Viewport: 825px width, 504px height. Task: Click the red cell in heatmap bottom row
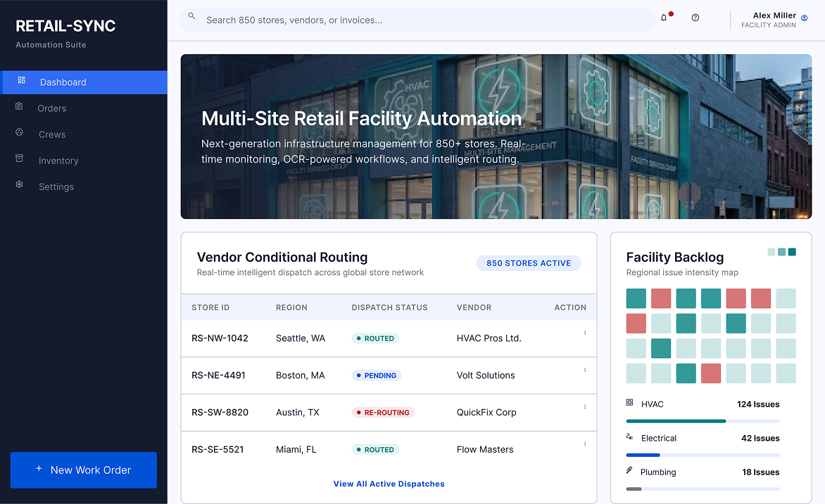tap(711, 374)
